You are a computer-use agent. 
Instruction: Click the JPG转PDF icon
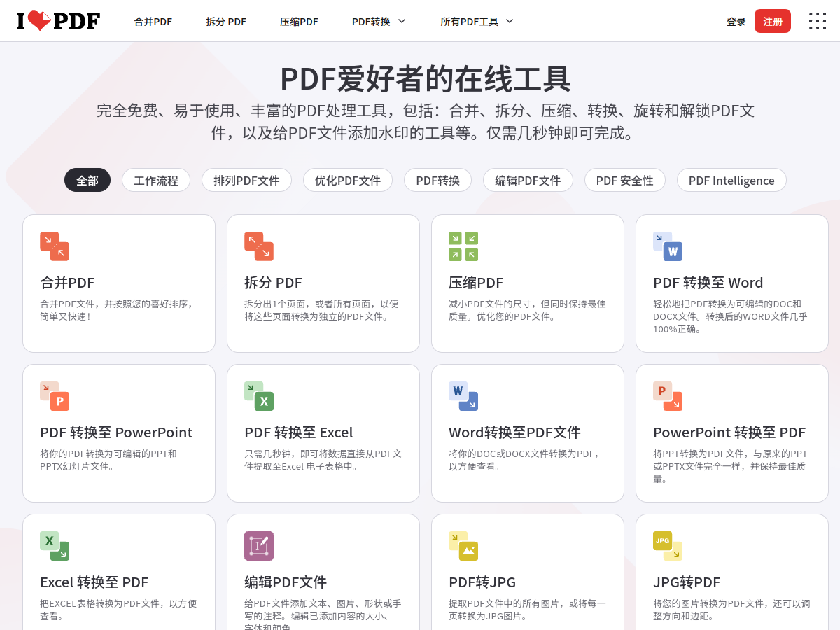[668, 546]
